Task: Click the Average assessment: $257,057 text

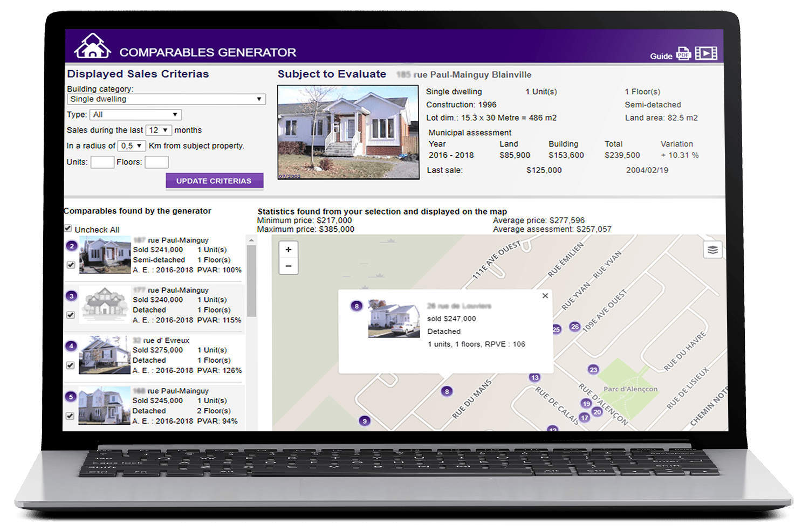Action: (552, 229)
